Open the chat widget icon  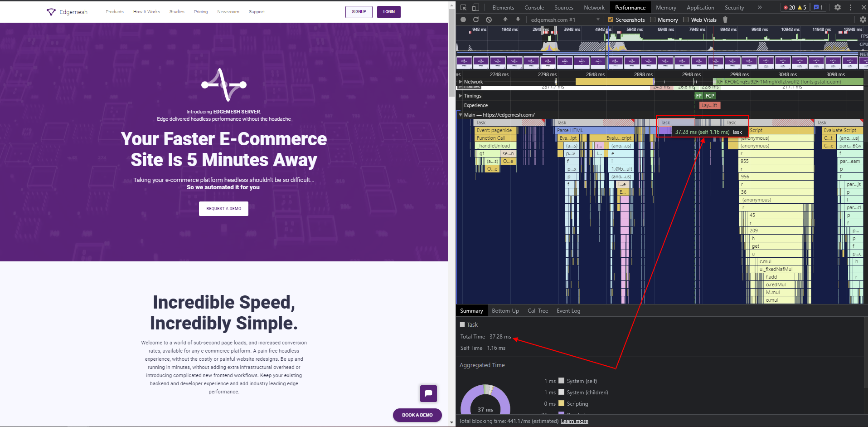tap(428, 393)
